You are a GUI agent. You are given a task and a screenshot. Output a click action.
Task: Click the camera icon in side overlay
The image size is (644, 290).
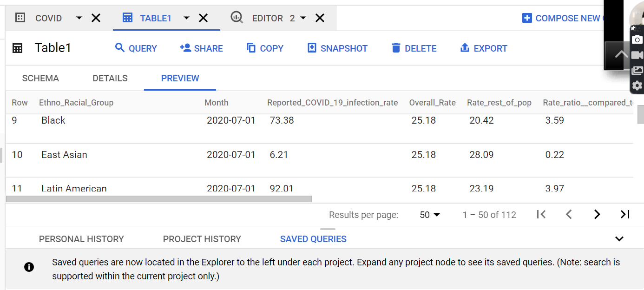pyautogui.click(x=637, y=40)
